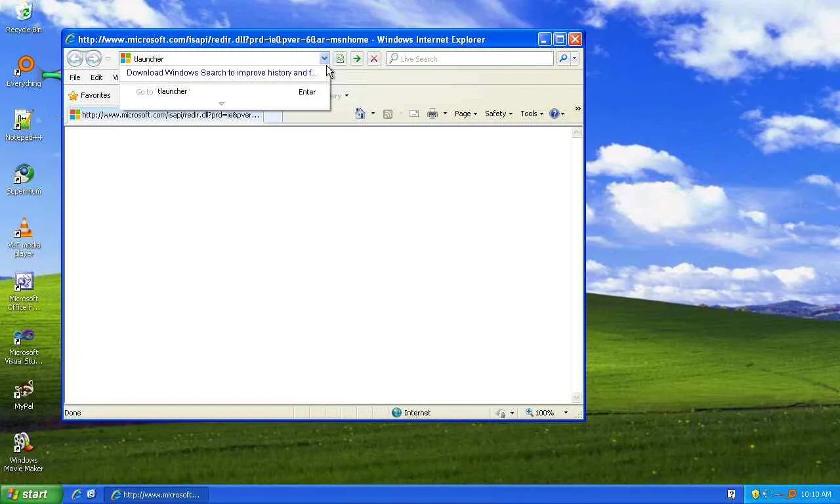Click the Start button
The width and height of the screenshot is (840, 504).
[x=31, y=494]
